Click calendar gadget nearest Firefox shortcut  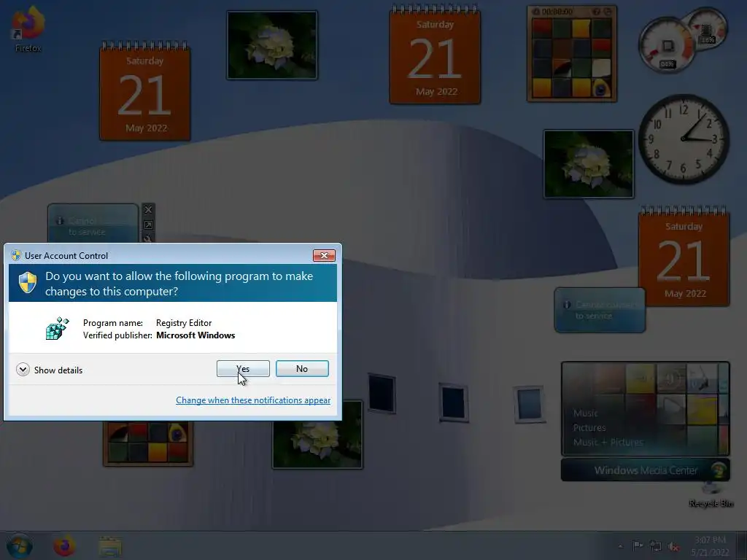145,91
